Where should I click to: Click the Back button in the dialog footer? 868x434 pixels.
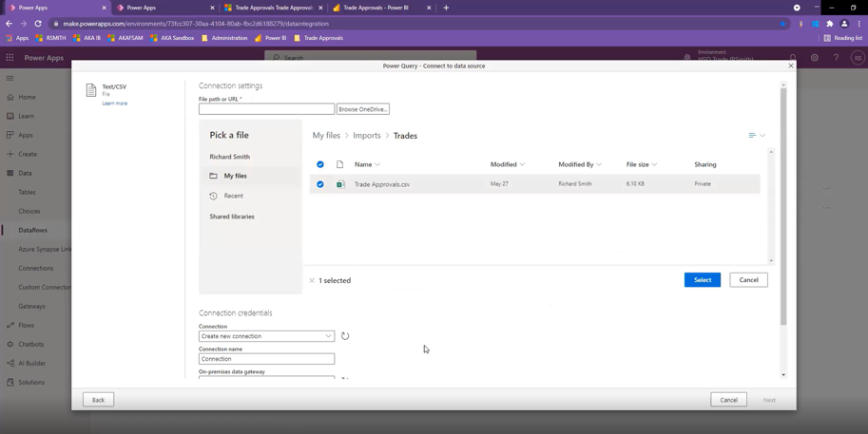(99, 400)
